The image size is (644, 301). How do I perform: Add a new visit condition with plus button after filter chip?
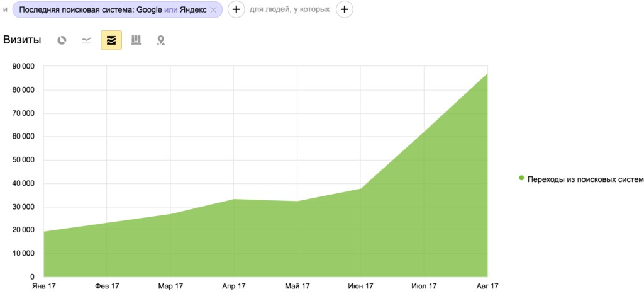pos(236,9)
